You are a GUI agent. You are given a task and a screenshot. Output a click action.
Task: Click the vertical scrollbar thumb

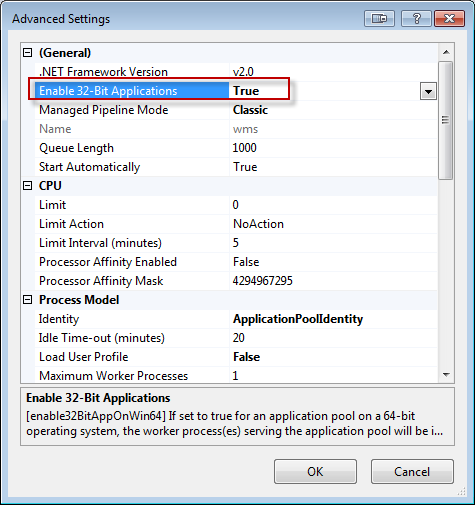coord(446,120)
